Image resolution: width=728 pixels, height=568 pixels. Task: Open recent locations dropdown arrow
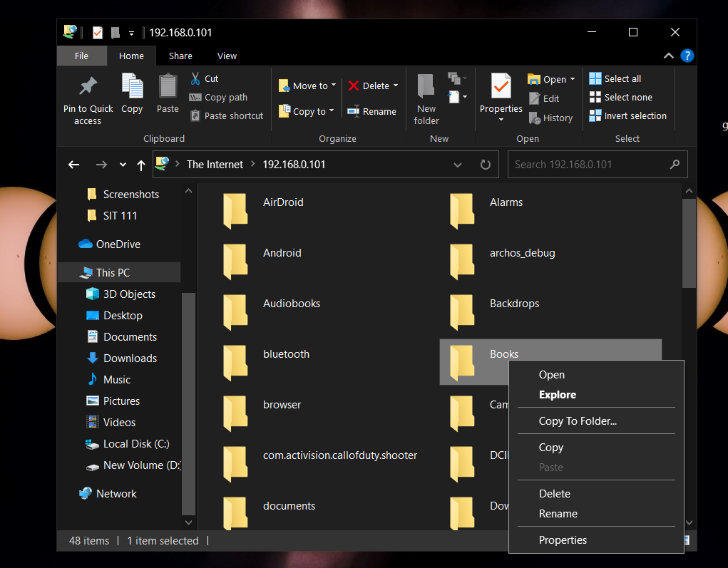click(x=123, y=165)
